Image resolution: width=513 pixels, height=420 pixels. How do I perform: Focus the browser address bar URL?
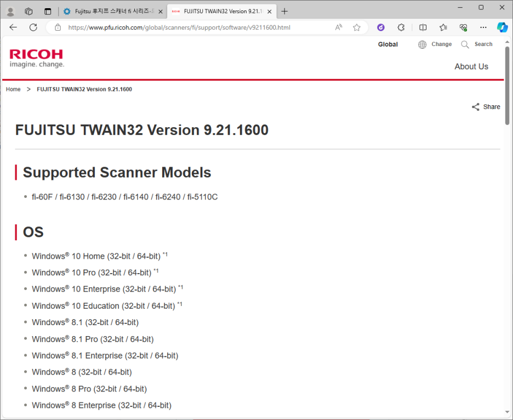click(x=179, y=27)
